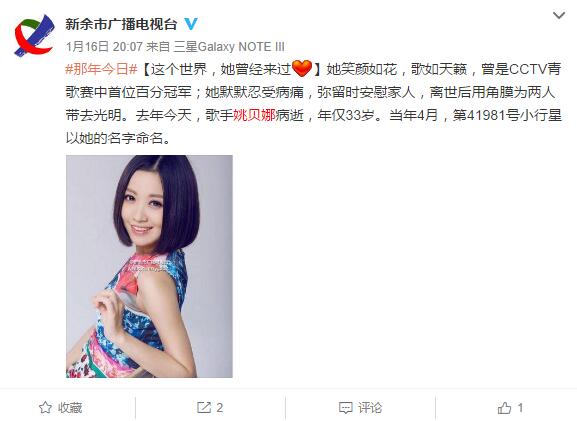Click the post body text

pyautogui.click(x=314, y=103)
